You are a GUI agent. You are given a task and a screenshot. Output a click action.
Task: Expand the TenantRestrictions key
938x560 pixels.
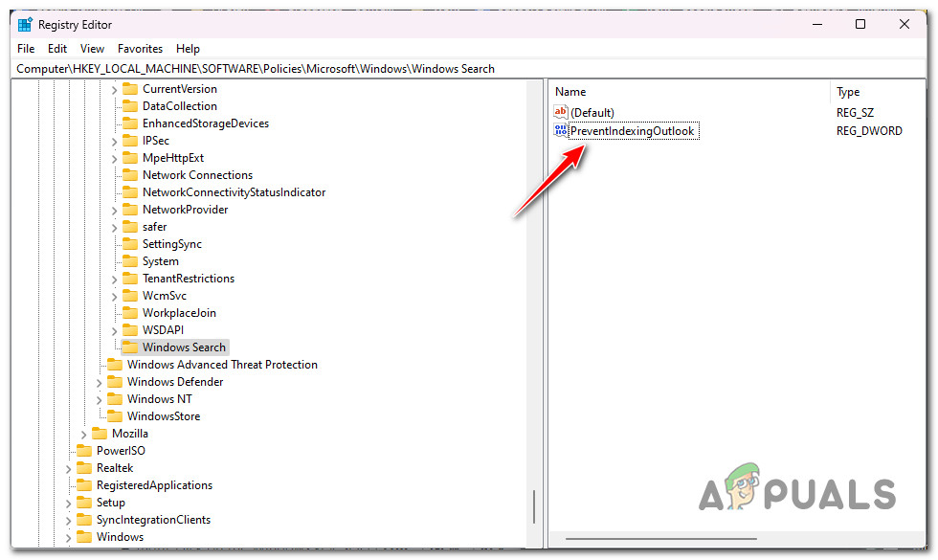[114, 280]
